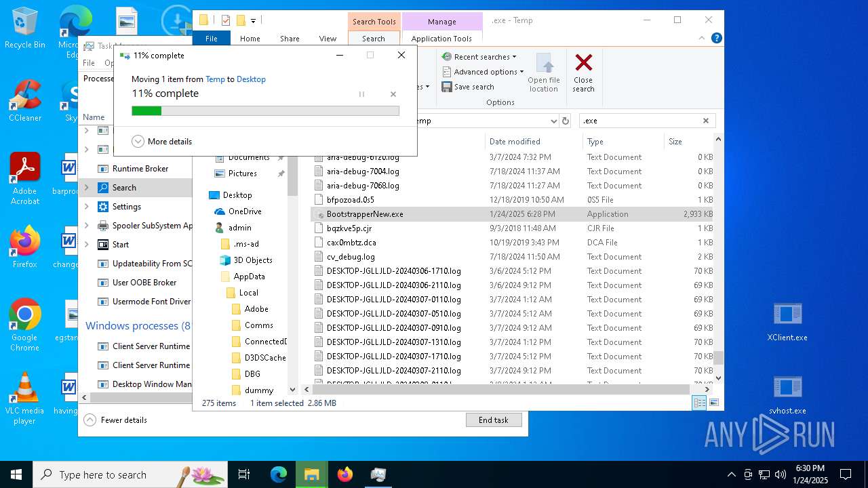Expand the Spooler SubSystem App row
Image resolution: width=868 pixels, height=488 pixels.
[86, 226]
